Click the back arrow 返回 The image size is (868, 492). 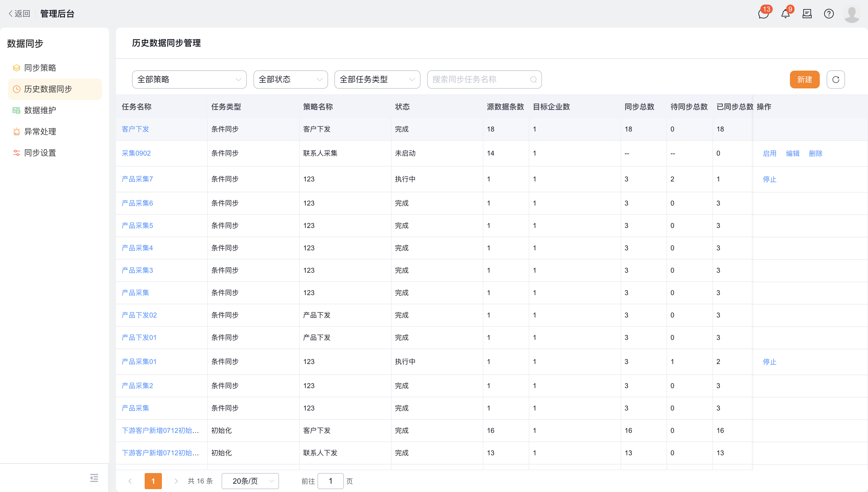pos(19,13)
